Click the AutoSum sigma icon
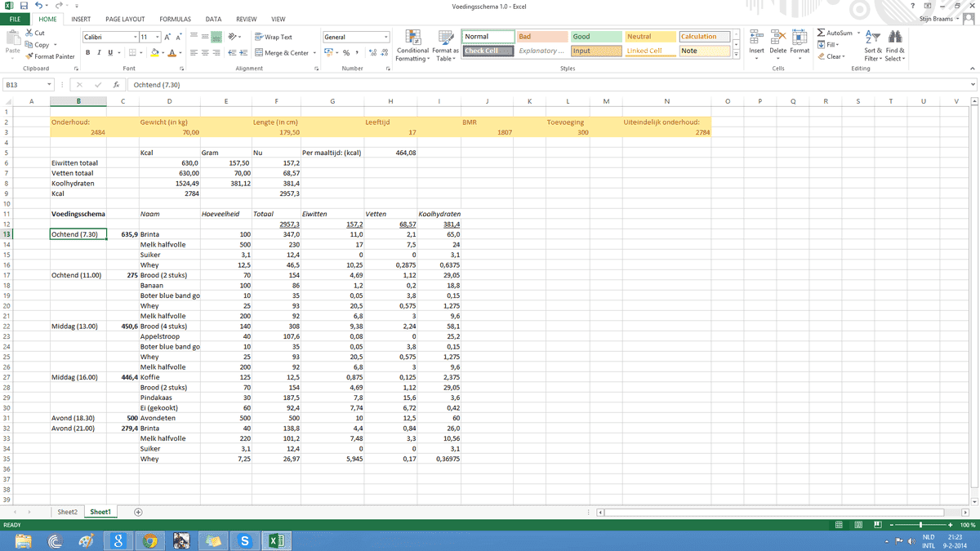 (x=821, y=33)
